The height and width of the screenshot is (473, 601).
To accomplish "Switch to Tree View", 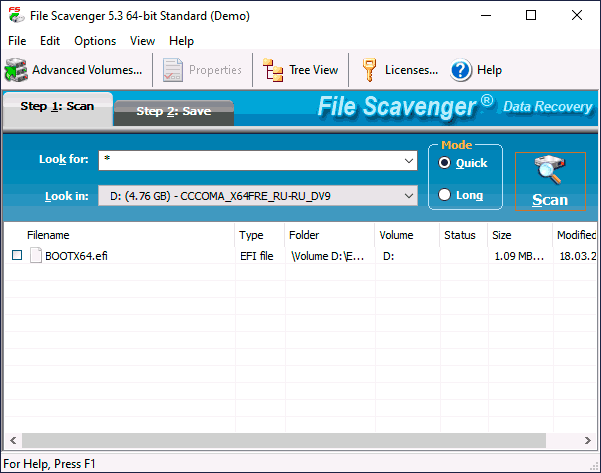I will pyautogui.click(x=300, y=70).
